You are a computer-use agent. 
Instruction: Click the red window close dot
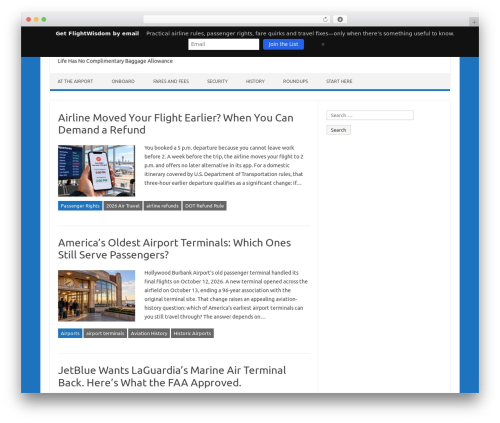pos(29,20)
